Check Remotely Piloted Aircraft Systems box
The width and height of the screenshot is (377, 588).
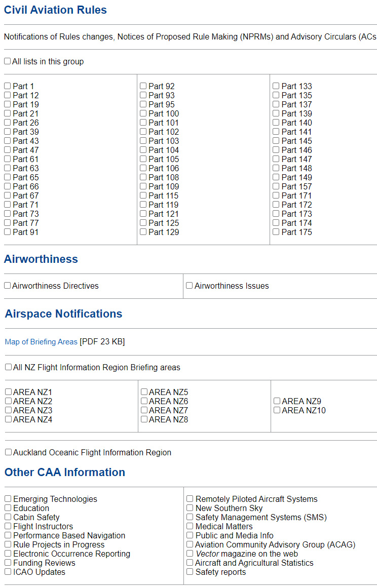[x=190, y=498]
